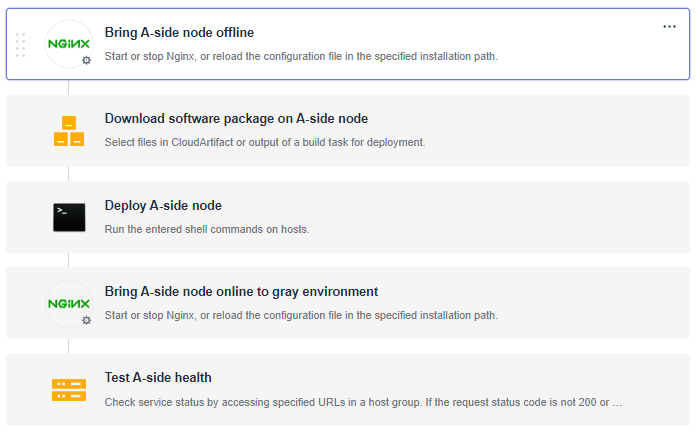Click the 'Select files in CloudArtifact' description
700x434 pixels.
click(x=265, y=142)
